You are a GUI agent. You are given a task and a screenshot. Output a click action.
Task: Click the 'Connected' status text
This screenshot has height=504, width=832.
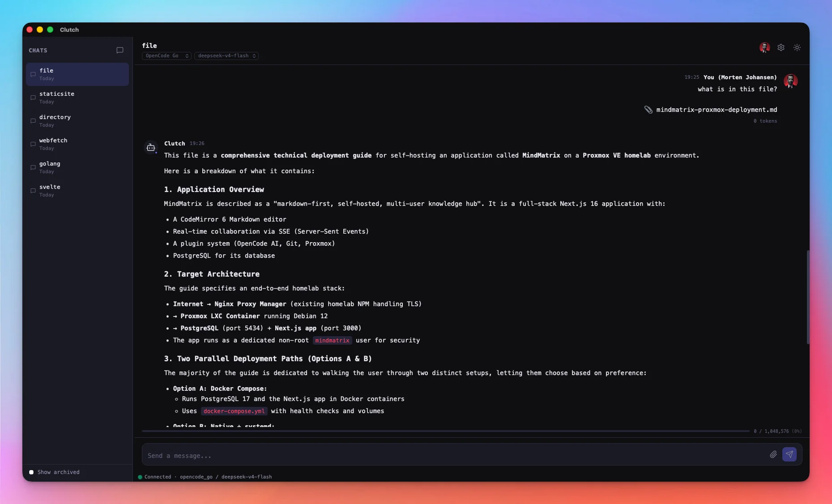point(158,477)
